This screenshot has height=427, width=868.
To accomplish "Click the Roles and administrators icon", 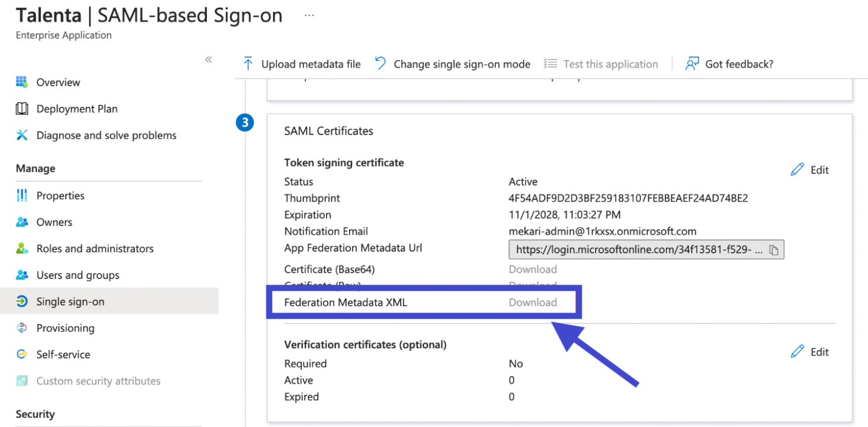I will (x=22, y=249).
